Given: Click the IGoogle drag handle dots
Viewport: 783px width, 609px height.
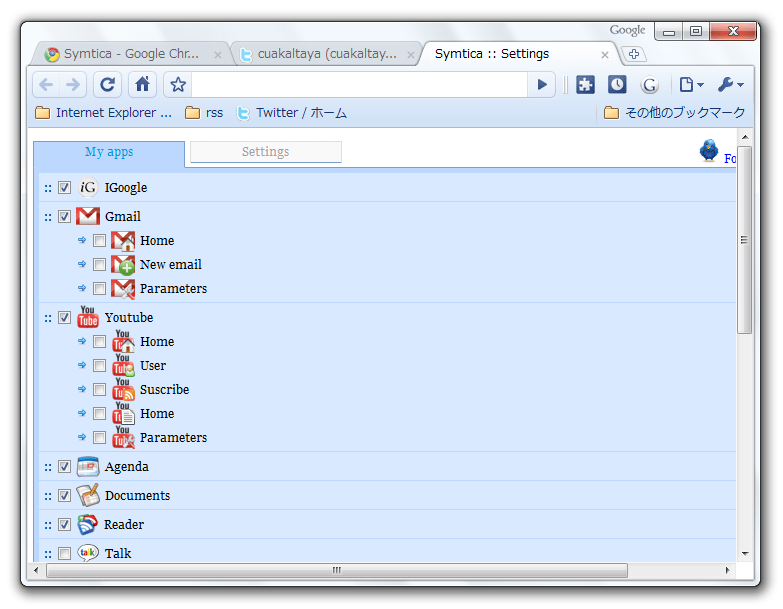Looking at the screenshot, I should [x=47, y=188].
